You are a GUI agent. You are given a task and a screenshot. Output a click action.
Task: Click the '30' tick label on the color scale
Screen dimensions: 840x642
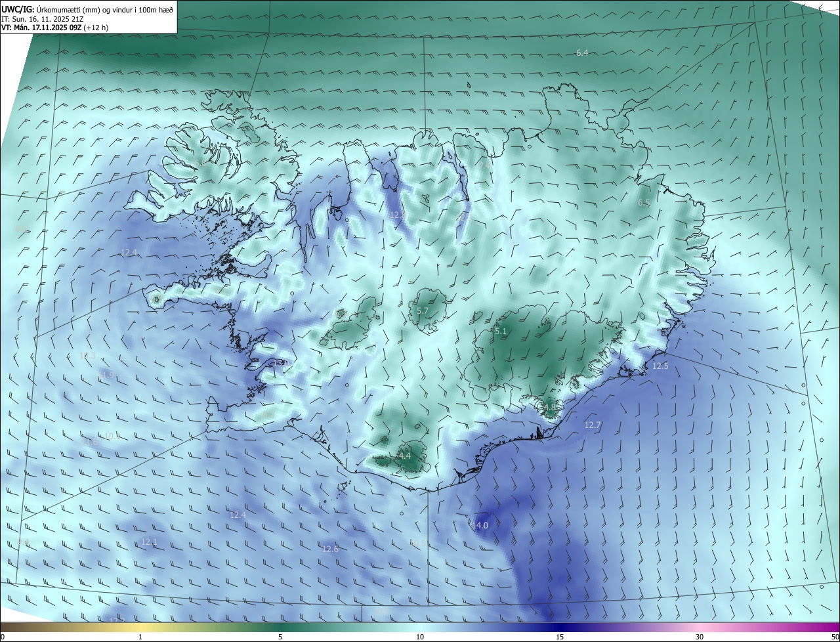coord(700,637)
